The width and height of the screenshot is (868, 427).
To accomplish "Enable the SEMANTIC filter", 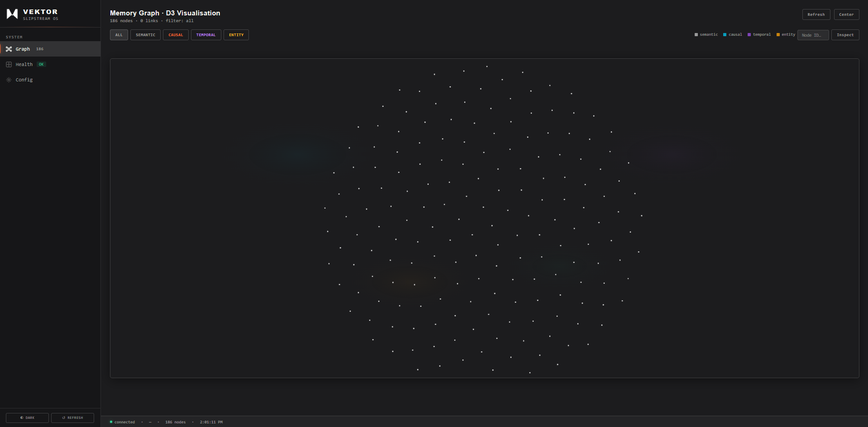I will point(145,35).
